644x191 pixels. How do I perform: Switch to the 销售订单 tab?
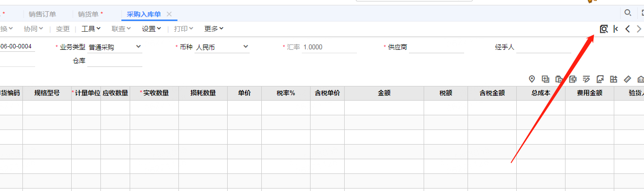tap(42, 14)
